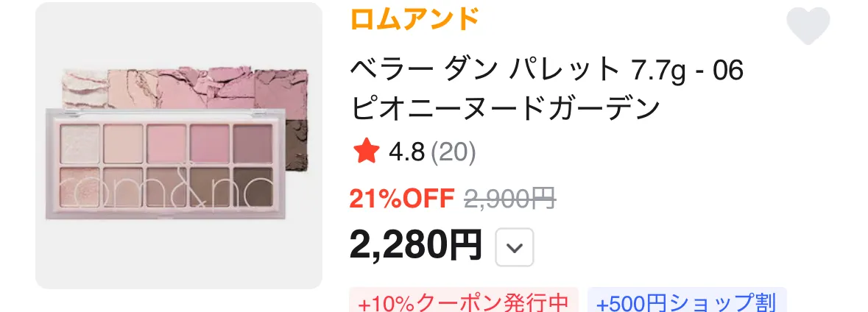
Task: Click the crushed pink powder swatches above palette
Action: [x=186, y=88]
